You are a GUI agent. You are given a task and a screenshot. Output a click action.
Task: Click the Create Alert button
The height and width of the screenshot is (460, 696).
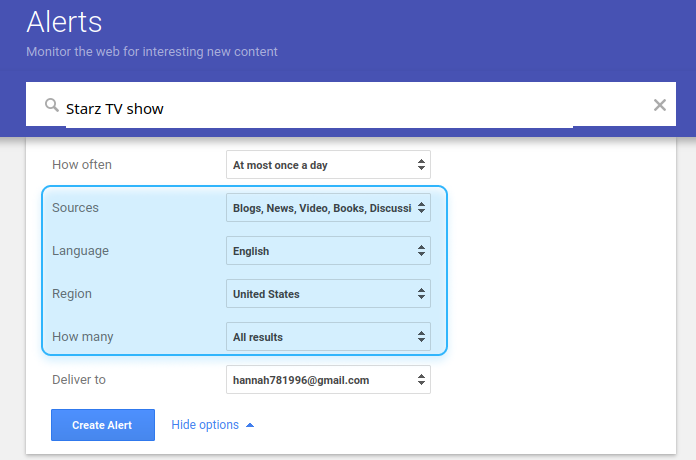(x=103, y=425)
